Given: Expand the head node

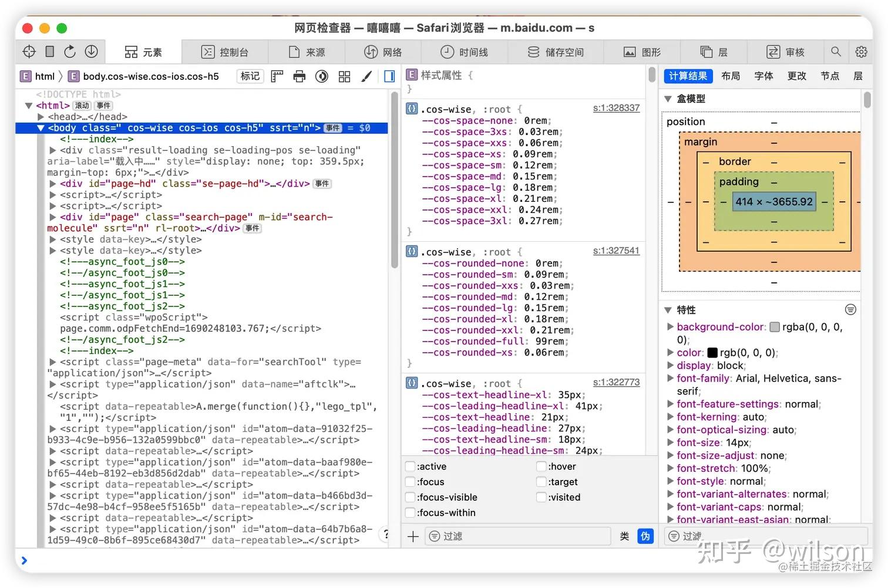Looking at the screenshot, I should click(41, 117).
